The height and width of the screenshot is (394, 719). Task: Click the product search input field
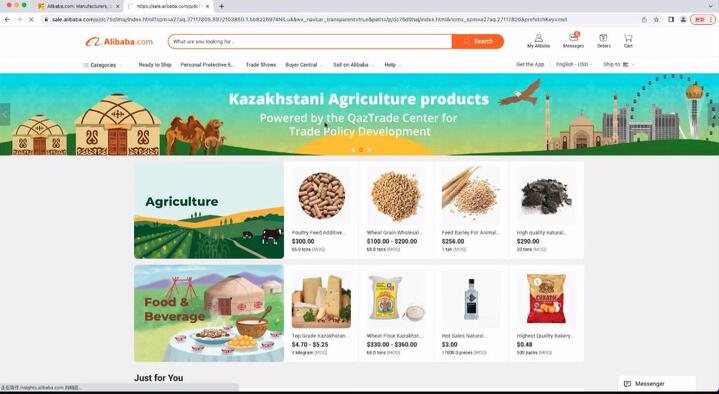(x=310, y=41)
